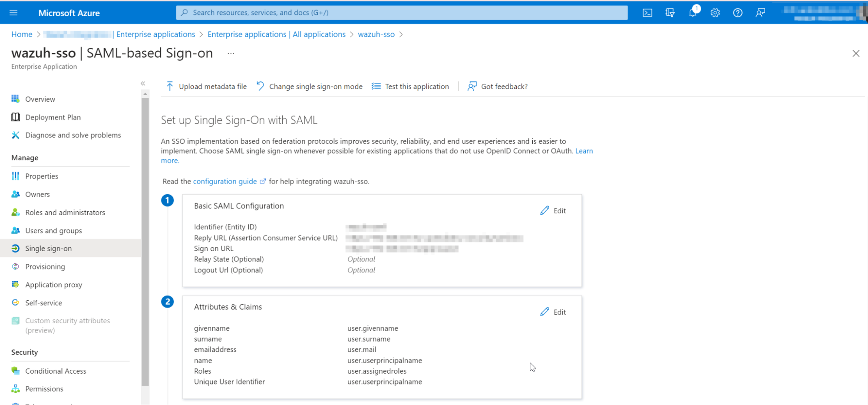This screenshot has width=868, height=405.
Task: Click chevron after Home breadcrumb
Action: (x=38, y=34)
